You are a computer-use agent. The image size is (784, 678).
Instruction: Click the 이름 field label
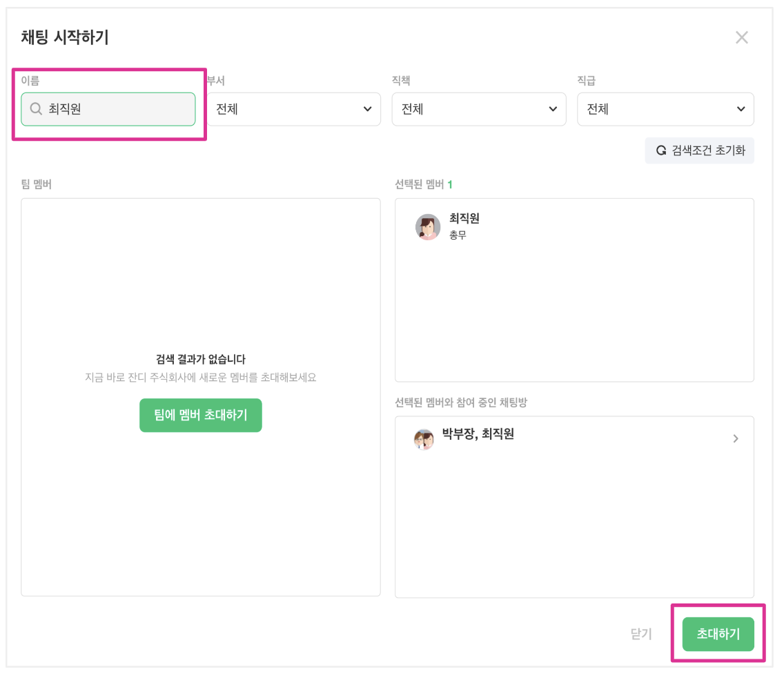coord(30,81)
